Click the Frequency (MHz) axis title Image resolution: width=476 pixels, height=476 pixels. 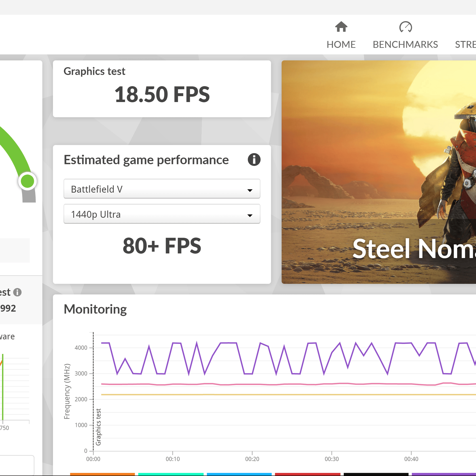[67, 391]
